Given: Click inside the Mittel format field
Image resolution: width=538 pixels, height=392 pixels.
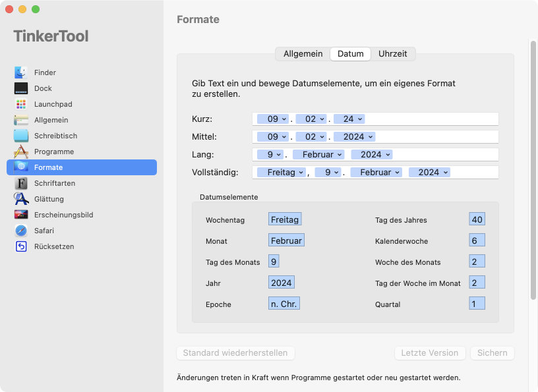Looking at the screenshot, I should click(375, 137).
